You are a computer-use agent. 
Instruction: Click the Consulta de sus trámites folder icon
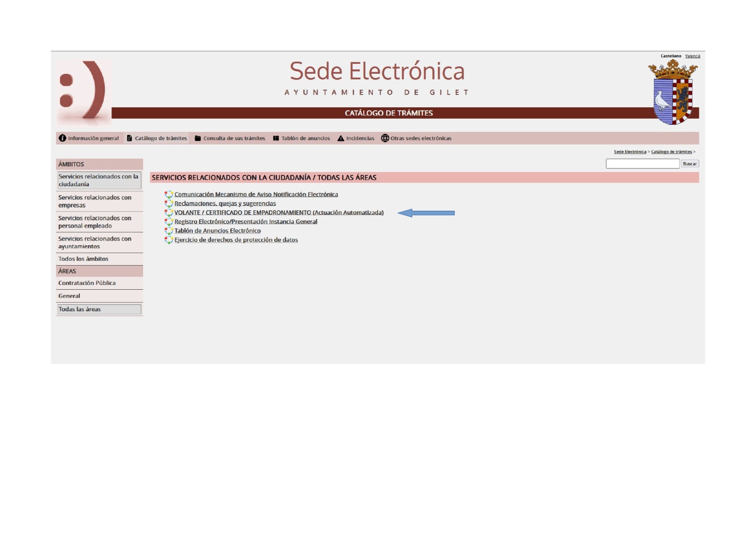[198, 138]
